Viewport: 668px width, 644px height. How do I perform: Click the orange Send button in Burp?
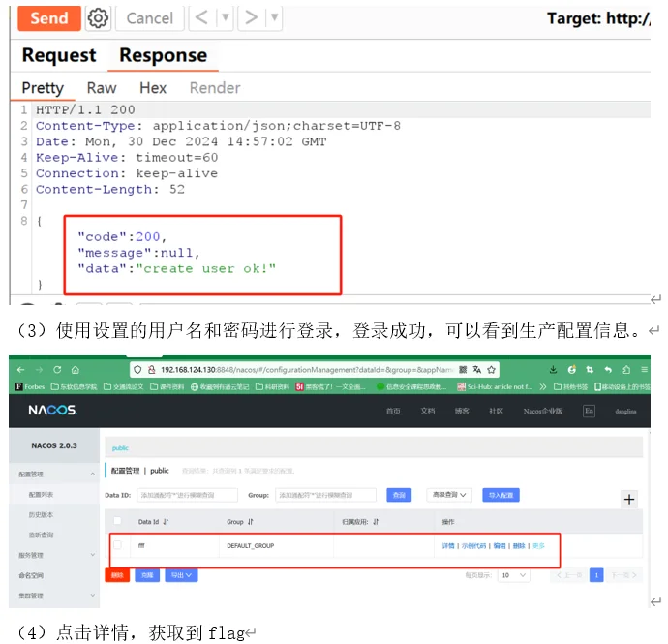pyautogui.click(x=49, y=18)
